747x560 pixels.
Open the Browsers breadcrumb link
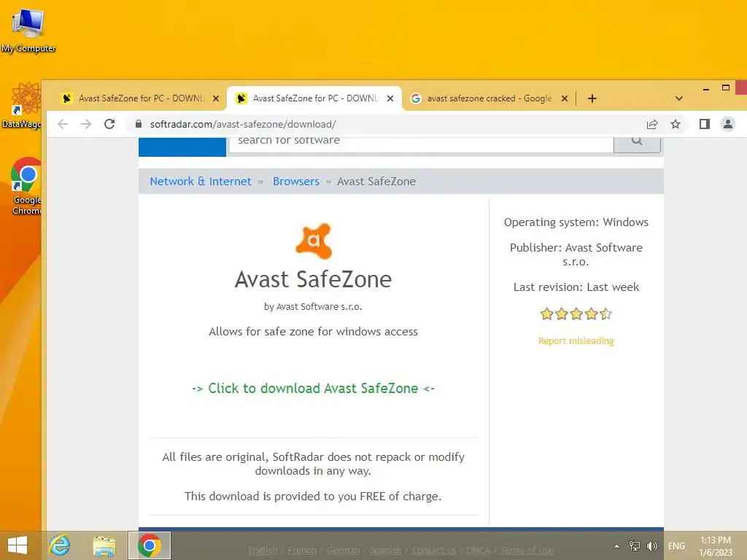(296, 182)
